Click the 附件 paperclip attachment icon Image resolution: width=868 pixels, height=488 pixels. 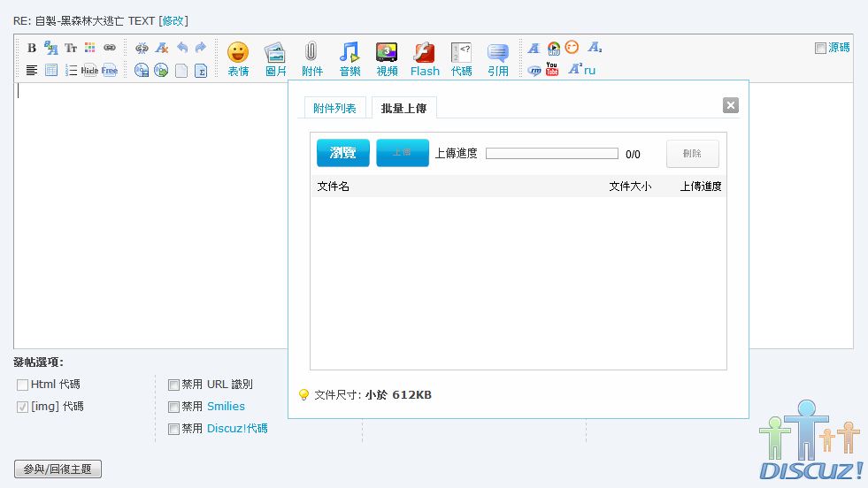[311, 58]
